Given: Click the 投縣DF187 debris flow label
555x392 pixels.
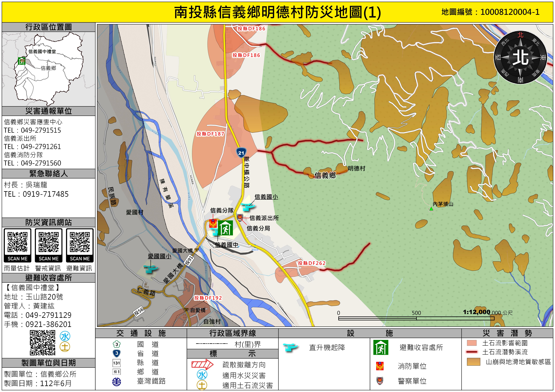Looking at the screenshot, I should pos(210,134).
